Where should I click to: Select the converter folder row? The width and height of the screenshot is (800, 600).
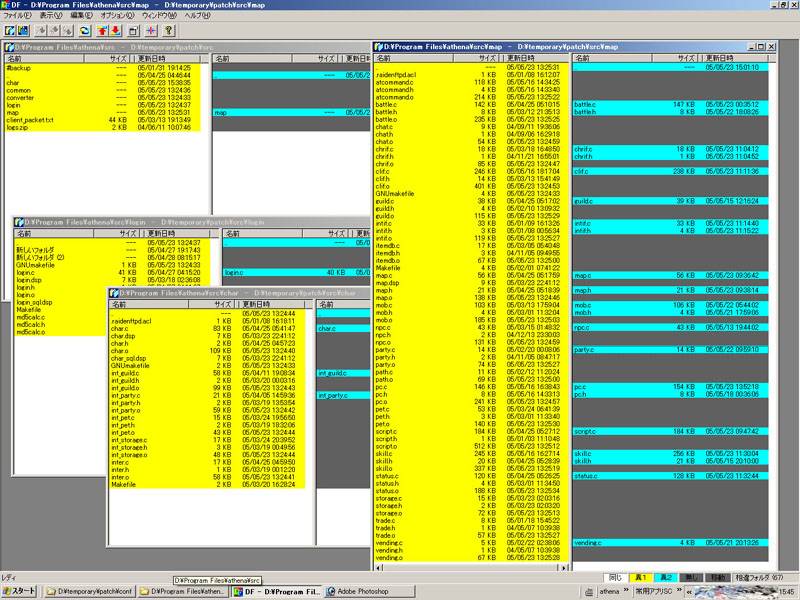point(103,97)
